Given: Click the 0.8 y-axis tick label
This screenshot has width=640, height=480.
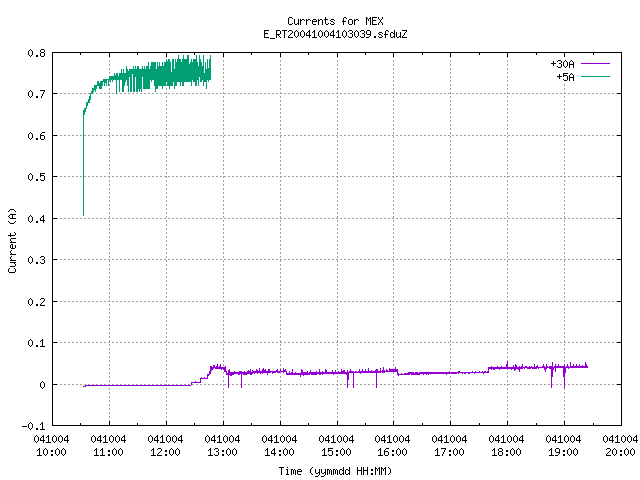Looking at the screenshot, I should point(36,53).
